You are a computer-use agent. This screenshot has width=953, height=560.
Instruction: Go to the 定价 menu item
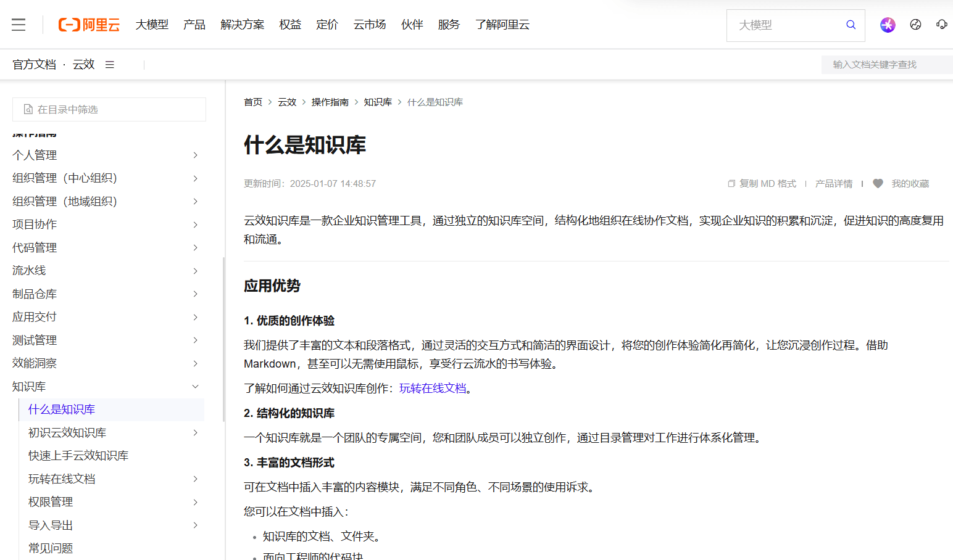click(x=327, y=25)
